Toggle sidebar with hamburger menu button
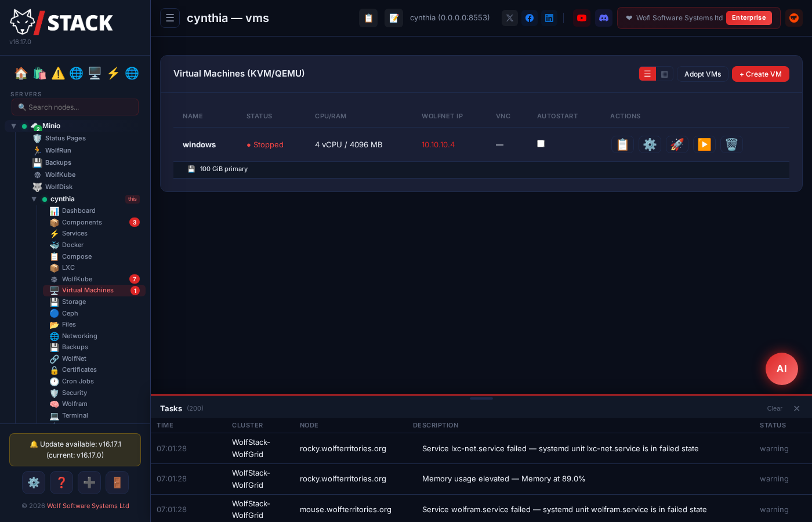 pos(170,18)
